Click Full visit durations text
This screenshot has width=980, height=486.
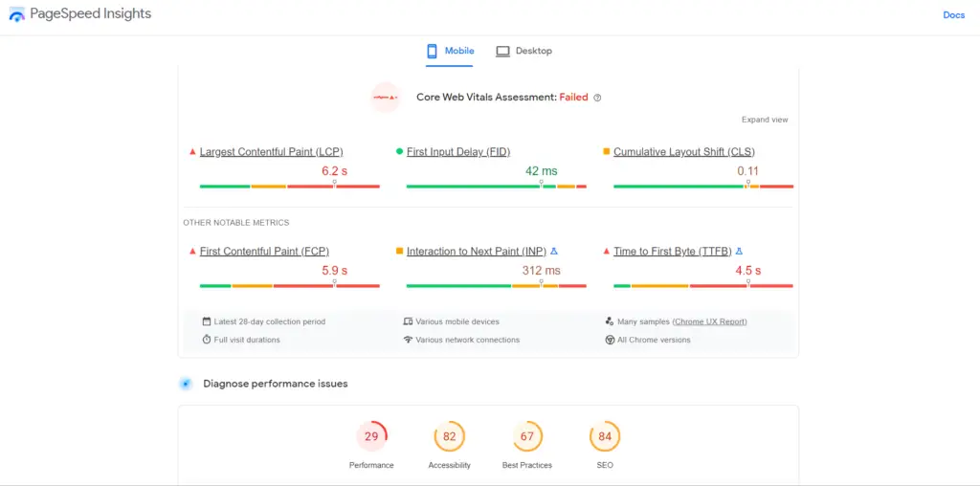pyautogui.click(x=247, y=340)
